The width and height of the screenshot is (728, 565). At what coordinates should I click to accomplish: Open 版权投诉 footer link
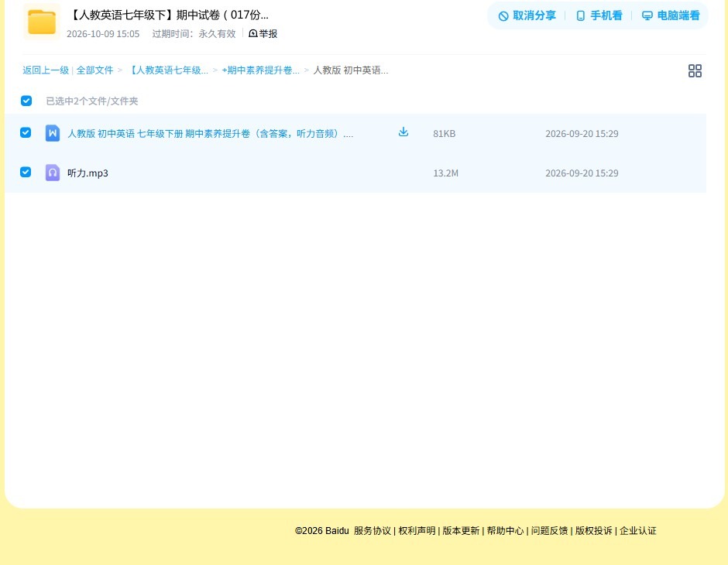pos(594,531)
